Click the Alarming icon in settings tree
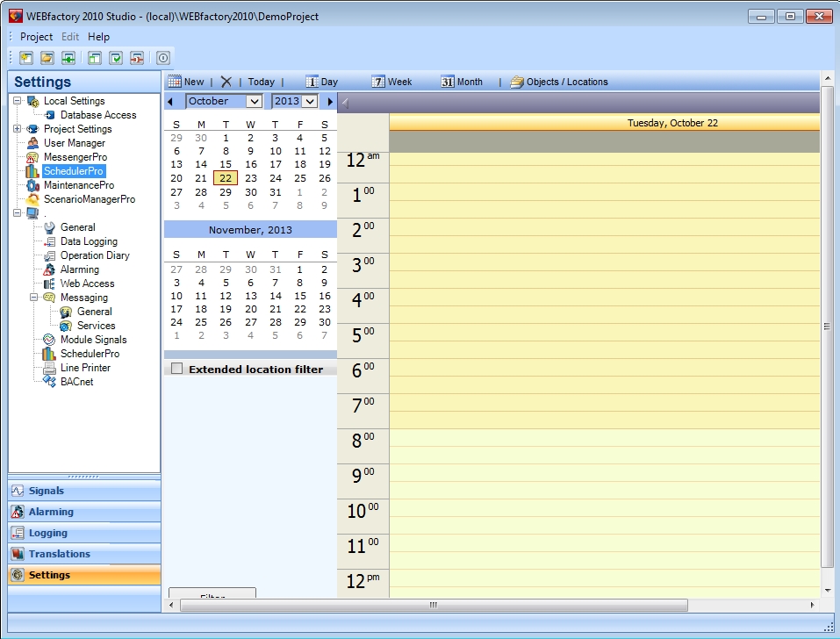 [x=49, y=269]
